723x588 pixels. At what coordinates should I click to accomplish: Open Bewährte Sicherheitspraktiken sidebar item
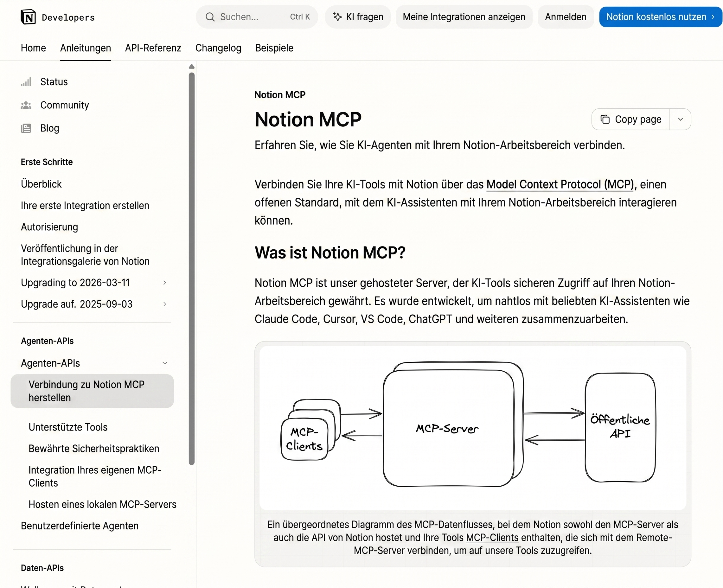94,449
